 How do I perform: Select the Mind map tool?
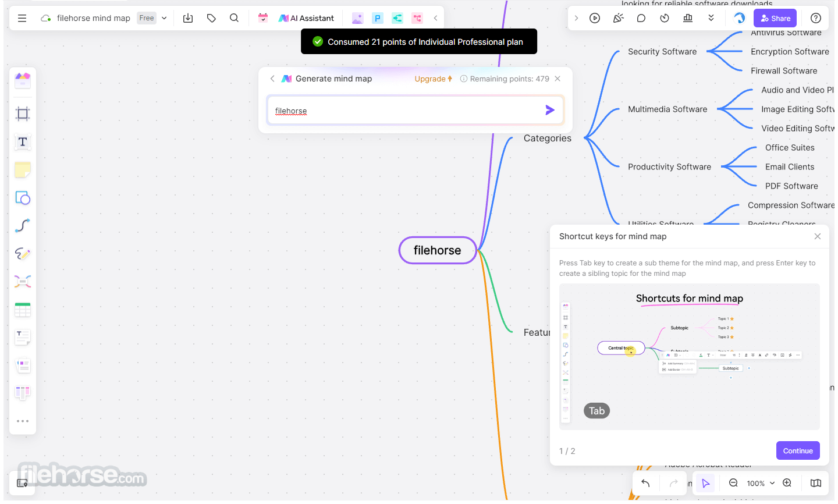[x=23, y=282]
